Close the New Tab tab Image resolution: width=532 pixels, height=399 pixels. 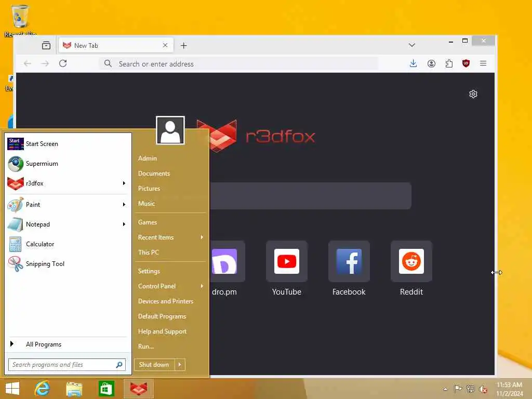(165, 45)
